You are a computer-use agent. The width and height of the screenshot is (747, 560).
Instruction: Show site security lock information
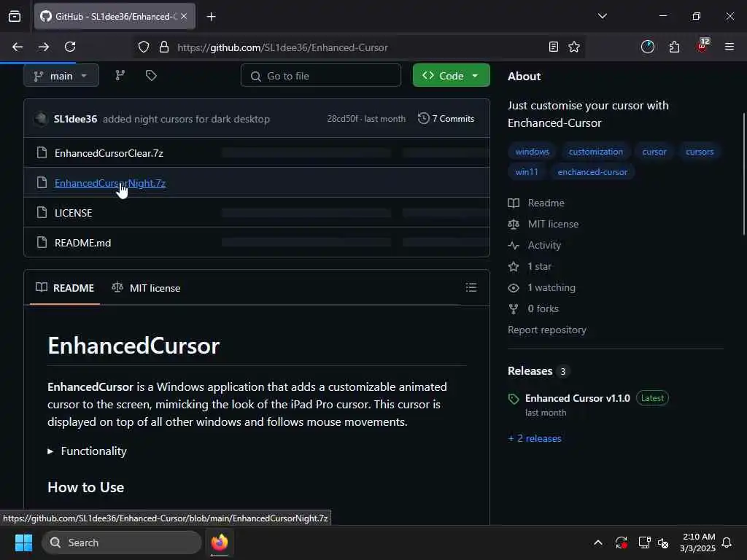(x=164, y=47)
